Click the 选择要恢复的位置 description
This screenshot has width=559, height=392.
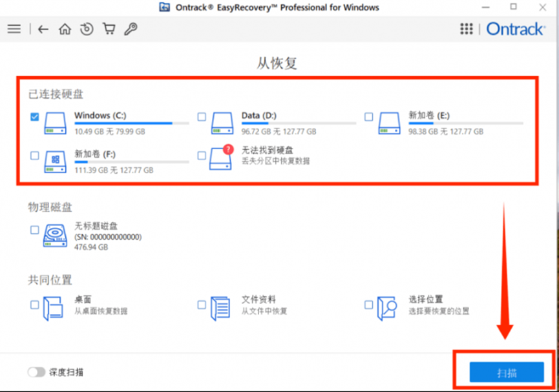(439, 311)
